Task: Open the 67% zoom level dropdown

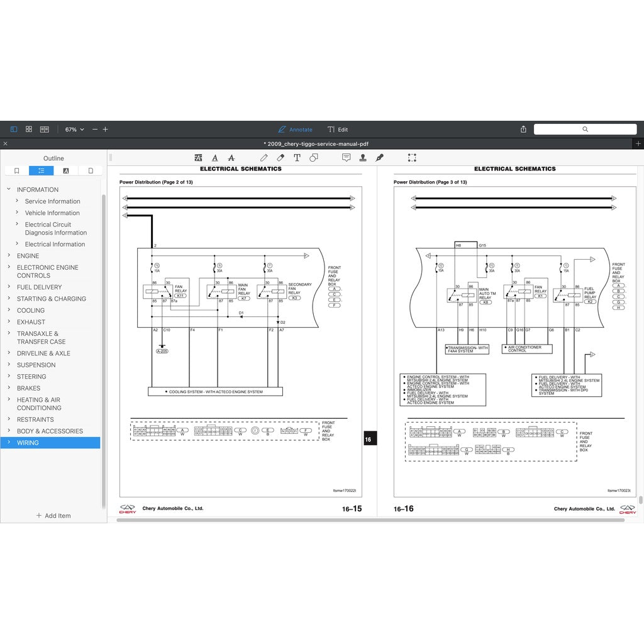Action: [x=74, y=130]
